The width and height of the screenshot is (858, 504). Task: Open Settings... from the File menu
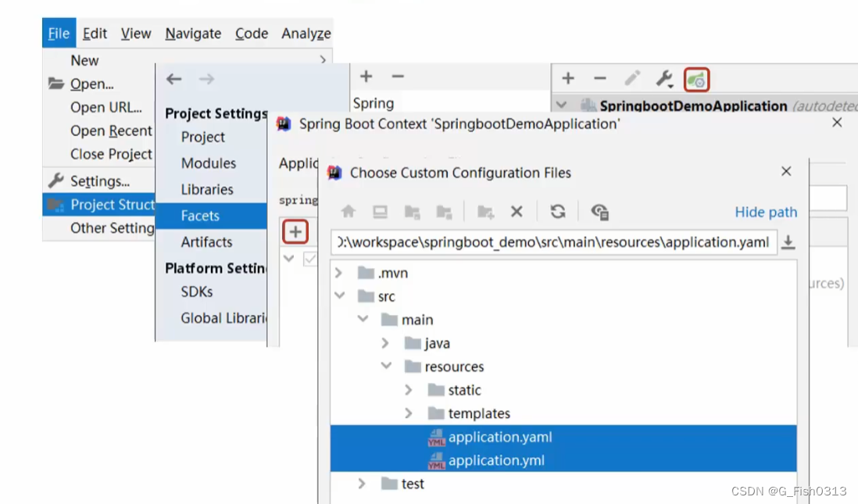point(99,181)
